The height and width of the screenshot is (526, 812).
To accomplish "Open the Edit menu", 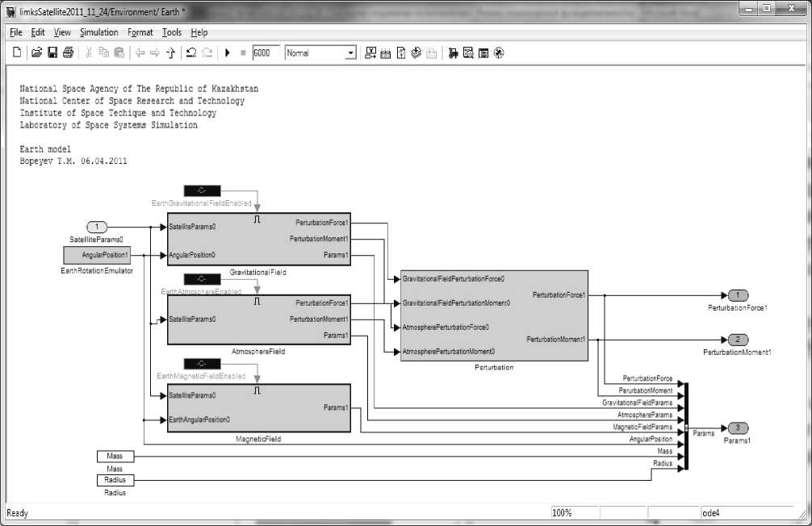I will [38, 32].
